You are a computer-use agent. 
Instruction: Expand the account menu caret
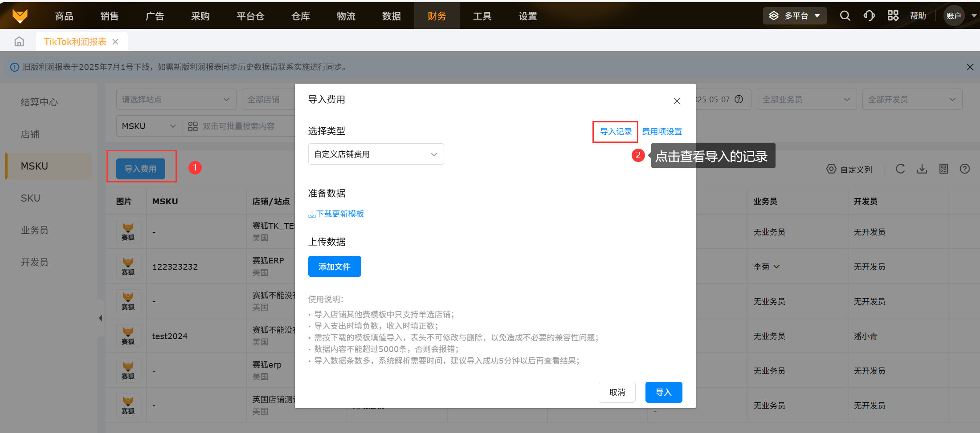point(974,16)
